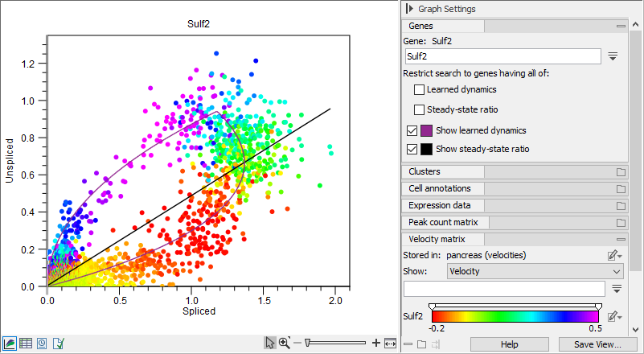Open the element info checklist icon
Viewport: 644px width, 354px height.
tap(58, 344)
